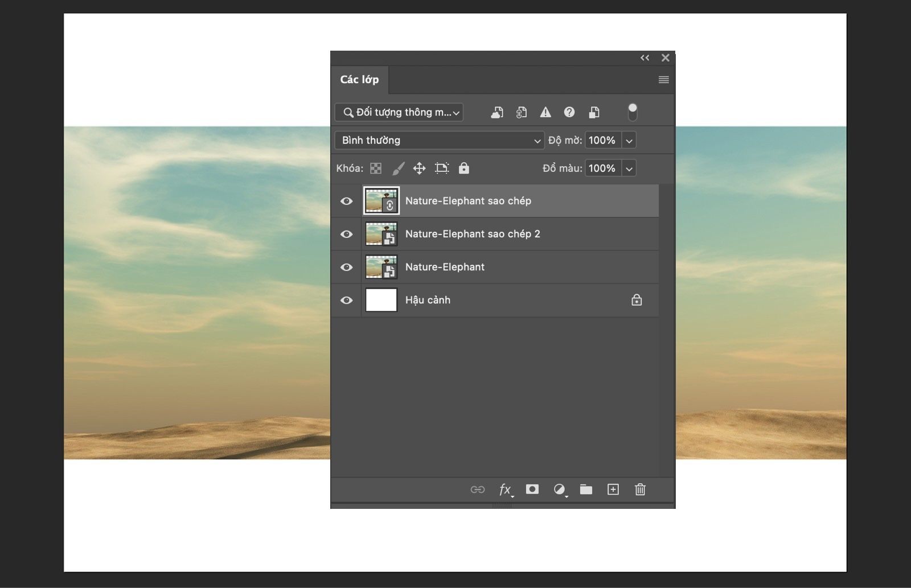Toggle eye on the plain Nature-Elephant layer

(346, 267)
